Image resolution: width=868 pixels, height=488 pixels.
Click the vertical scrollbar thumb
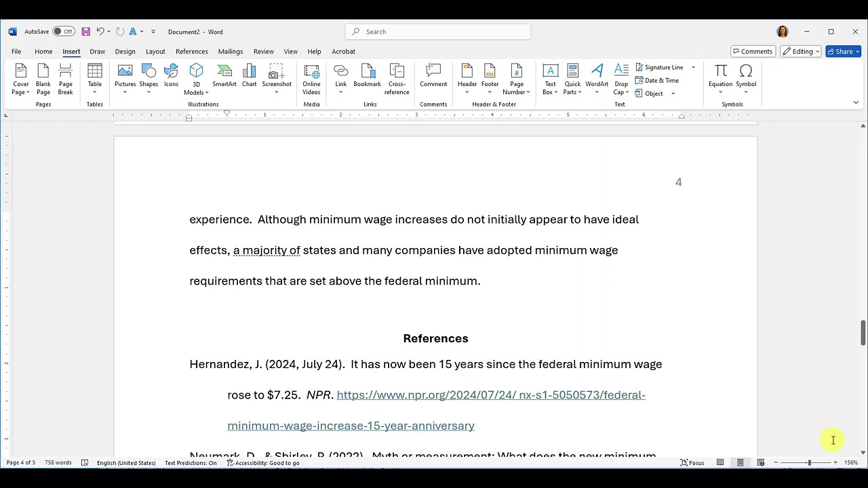point(863,332)
